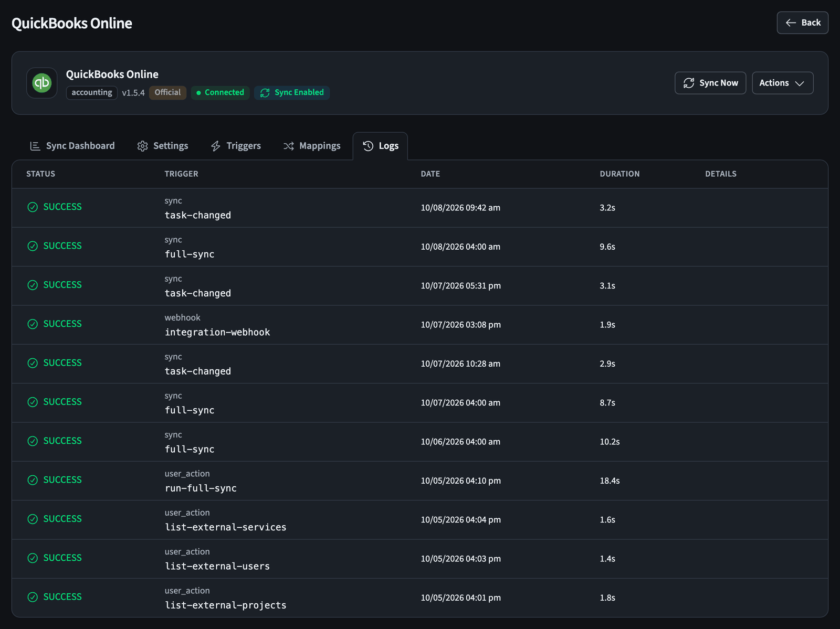Click the DURATION column header
The width and height of the screenshot is (840, 629).
[x=619, y=174]
